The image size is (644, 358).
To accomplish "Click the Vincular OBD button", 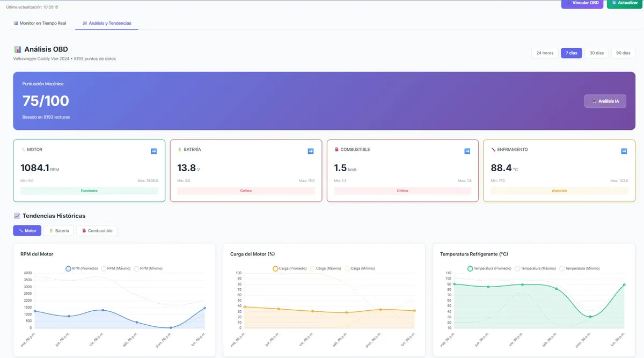I will [582, 3].
